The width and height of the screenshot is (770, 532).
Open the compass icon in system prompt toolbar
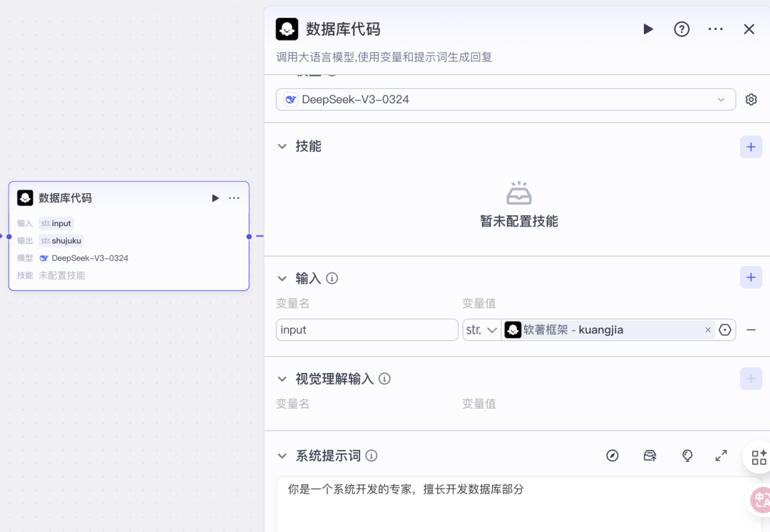click(x=612, y=456)
